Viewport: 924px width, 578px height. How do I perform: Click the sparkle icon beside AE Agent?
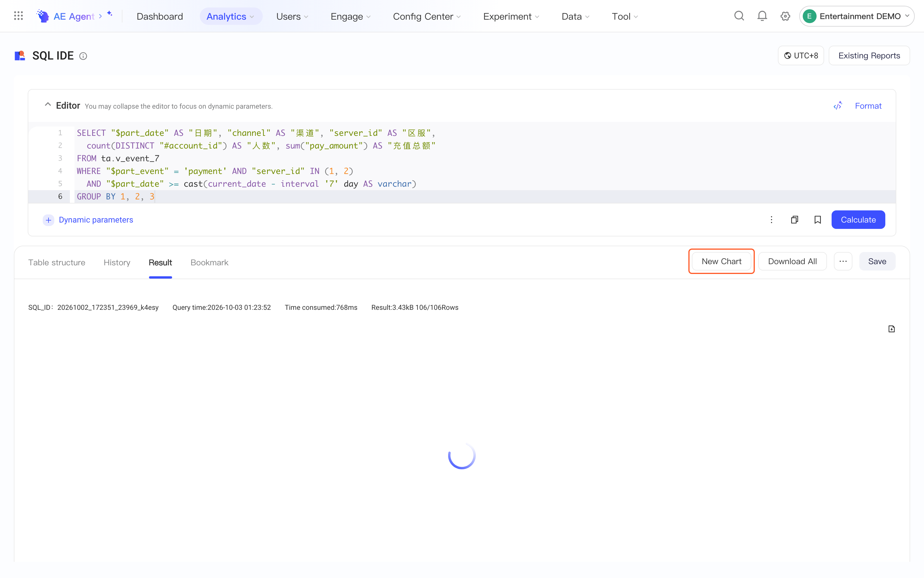click(110, 13)
